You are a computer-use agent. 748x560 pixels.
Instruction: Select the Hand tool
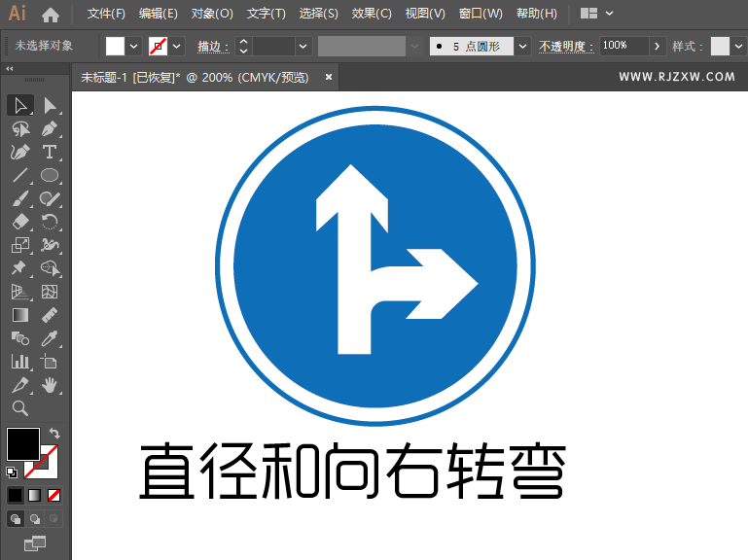50,385
